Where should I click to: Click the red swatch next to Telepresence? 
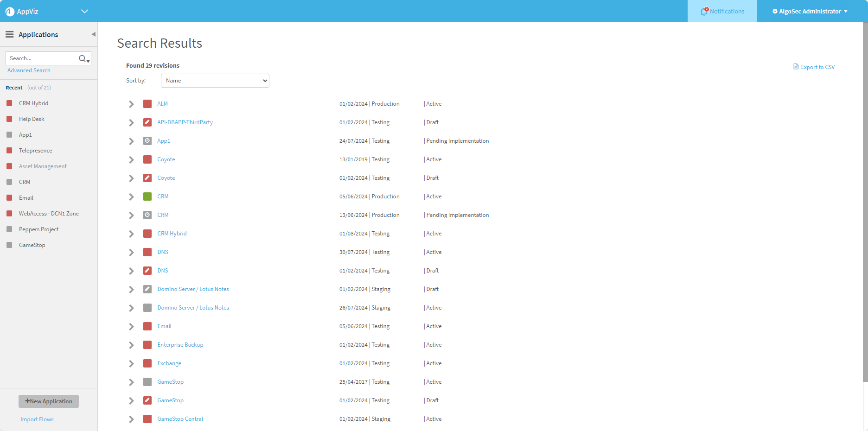(9, 151)
